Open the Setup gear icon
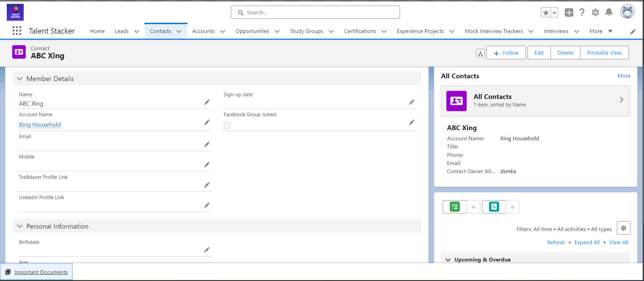The image size is (644, 281). point(595,13)
